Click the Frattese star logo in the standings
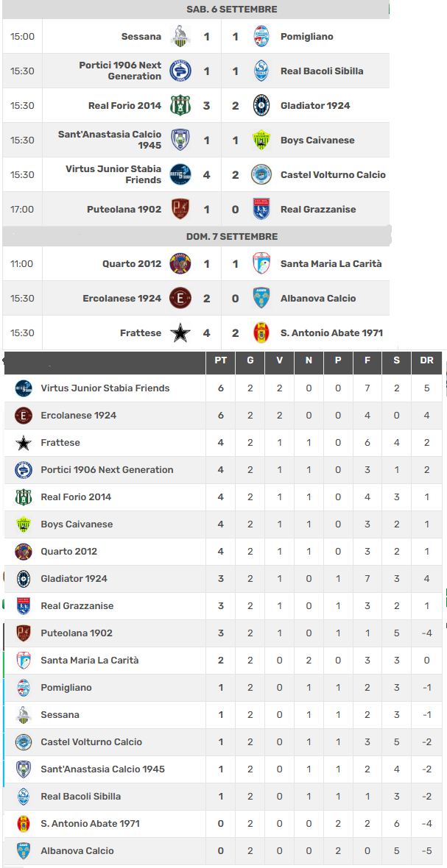This screenshot has height=868, width=447. 24,443
